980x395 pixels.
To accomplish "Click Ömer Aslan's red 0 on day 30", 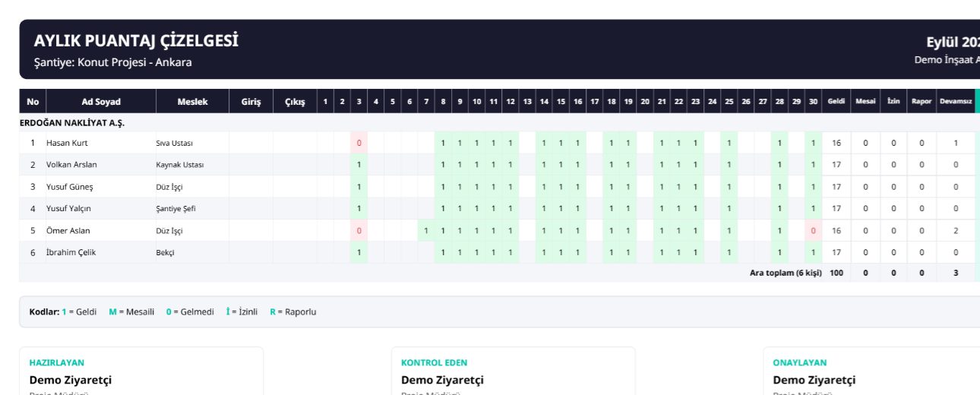I will pos(814,231).
